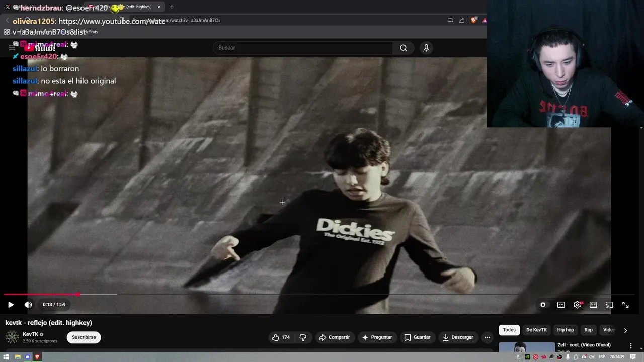Focus the Buscar search field
Screen dimensions: 644x362
pyautogui.click(x=303, y=48)
